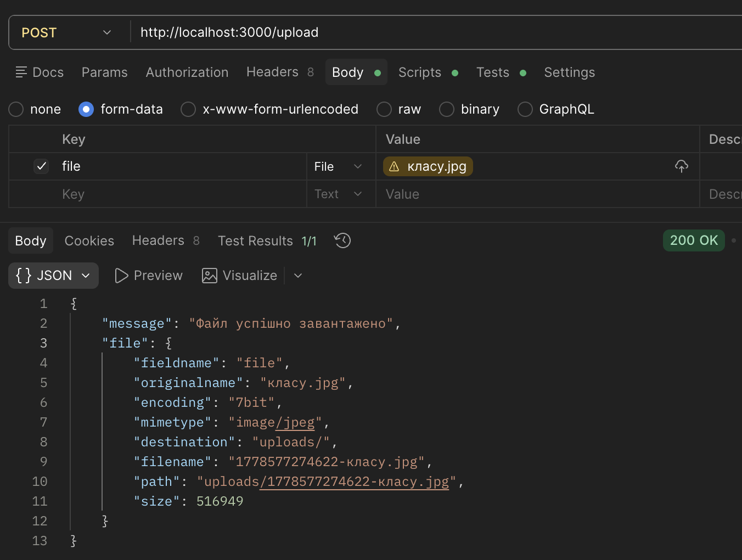742x560 pixels.
Task: Open the response Cookies tab
Action: pyautogui.click(x=89, y=240)
